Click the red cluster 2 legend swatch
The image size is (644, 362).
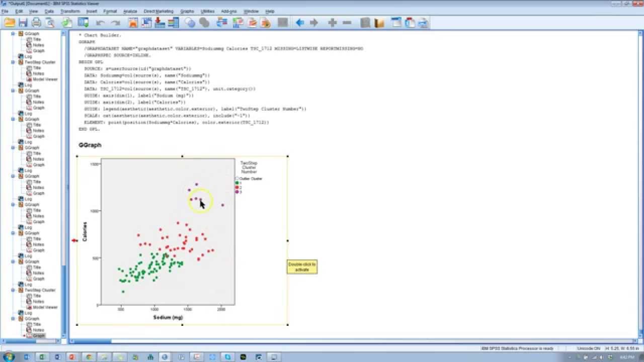point(237,188)
